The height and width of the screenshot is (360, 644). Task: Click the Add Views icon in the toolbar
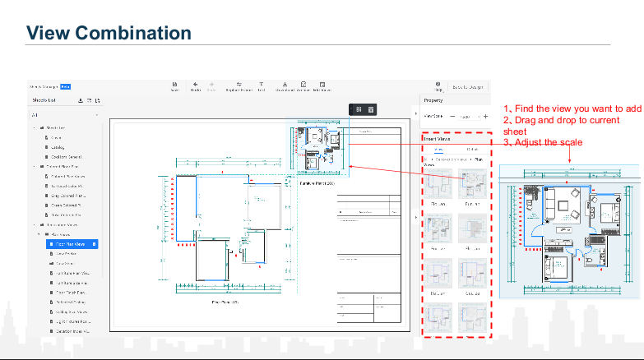(321, 85)
